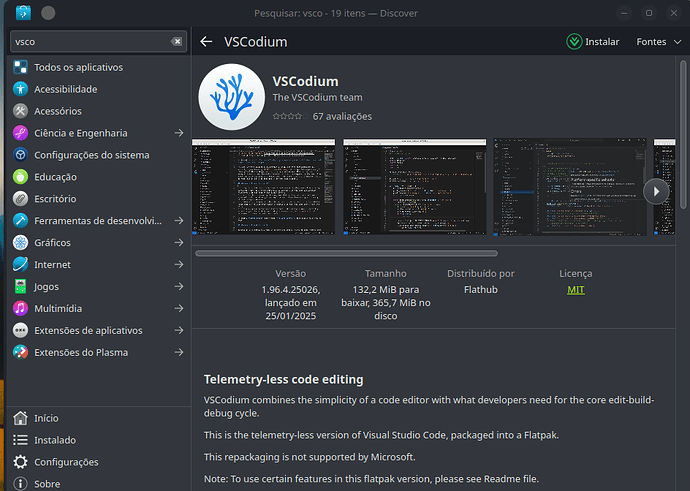690x491 pixels.
Task: Clear the vsco search text
Action: coord(176,41)
